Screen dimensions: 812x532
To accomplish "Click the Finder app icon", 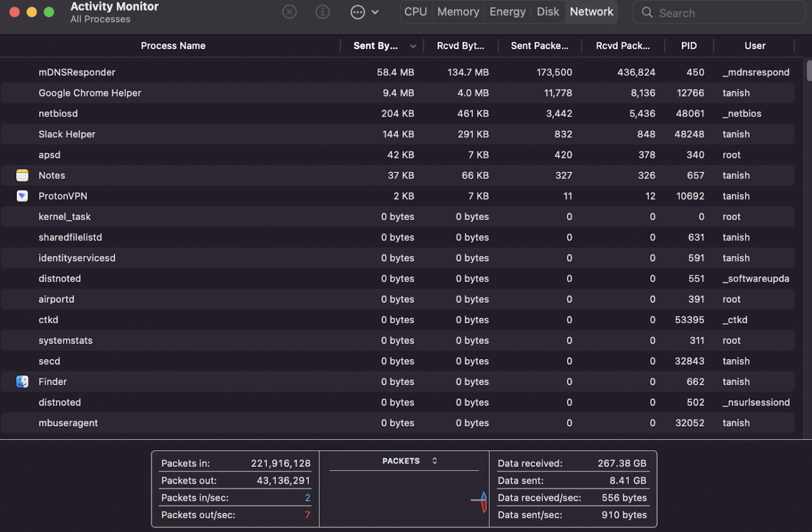I will coord(22,382).
